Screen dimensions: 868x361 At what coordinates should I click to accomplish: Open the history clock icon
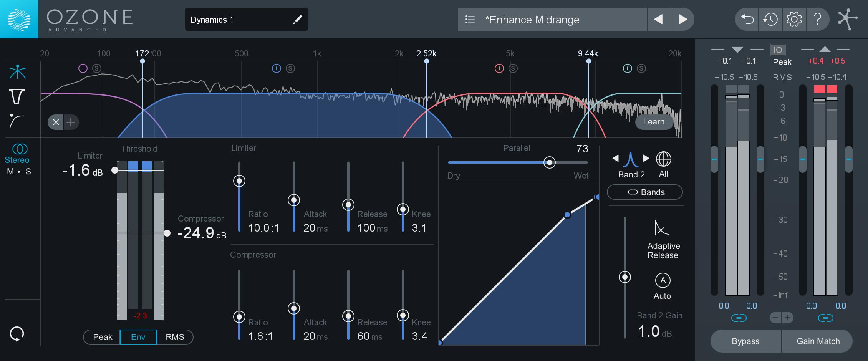click(770, 19)
